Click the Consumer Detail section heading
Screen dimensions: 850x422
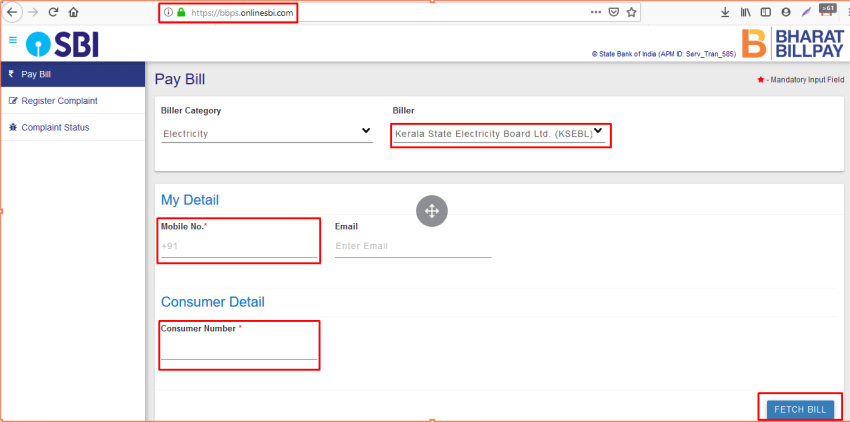click(212, 302)
